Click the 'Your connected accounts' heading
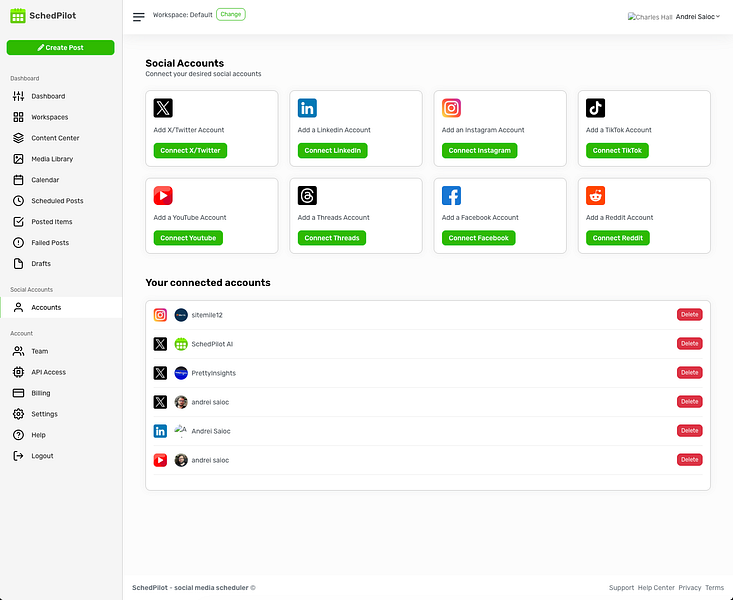 pos(208,282)
